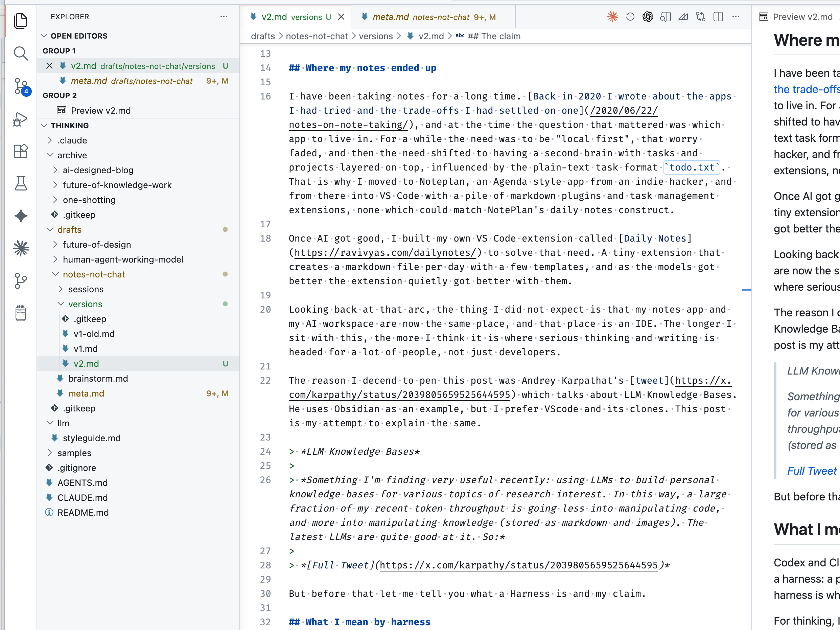This screenshot has height=630, width=840.
Task: Open Source Control view with badge 4
Action: pyautogui.click(x=21, y=86)
